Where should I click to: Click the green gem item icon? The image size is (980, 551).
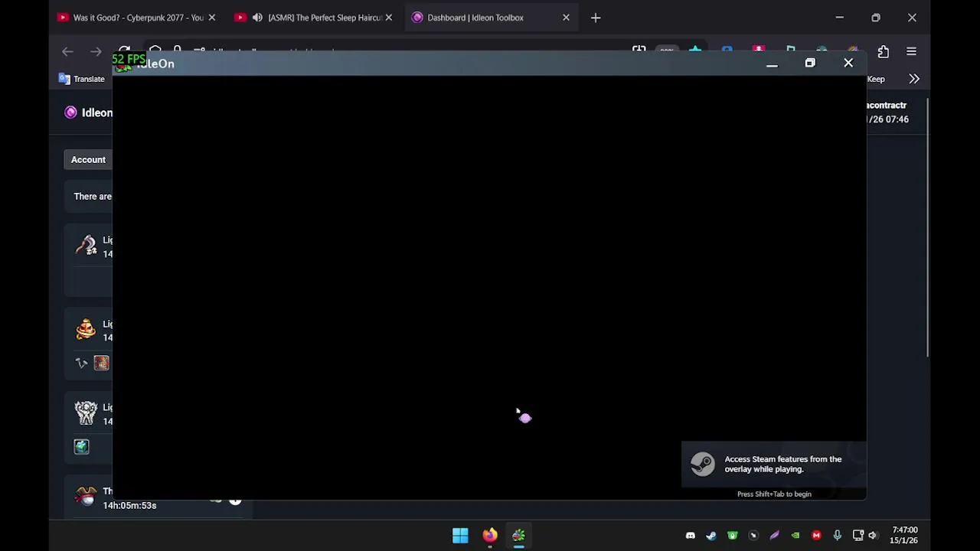[81, 447]
